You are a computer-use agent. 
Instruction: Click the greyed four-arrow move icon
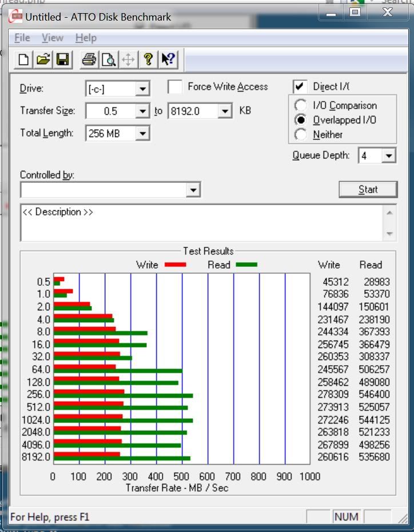(x=129, y=59)
